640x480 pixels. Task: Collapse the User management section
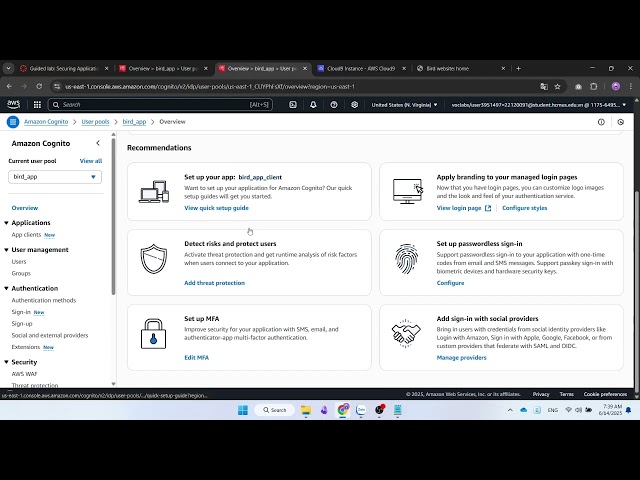6,250
